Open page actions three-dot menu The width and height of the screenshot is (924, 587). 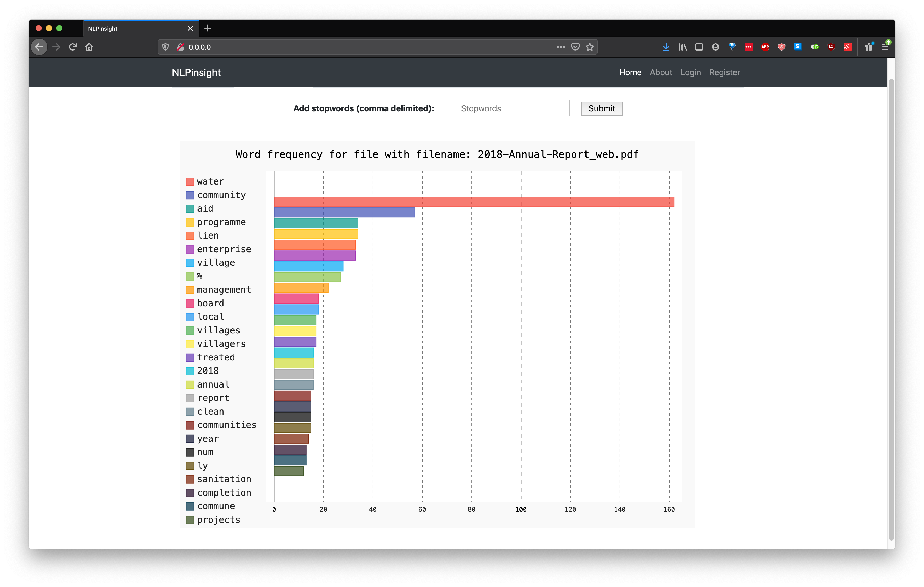561,47
